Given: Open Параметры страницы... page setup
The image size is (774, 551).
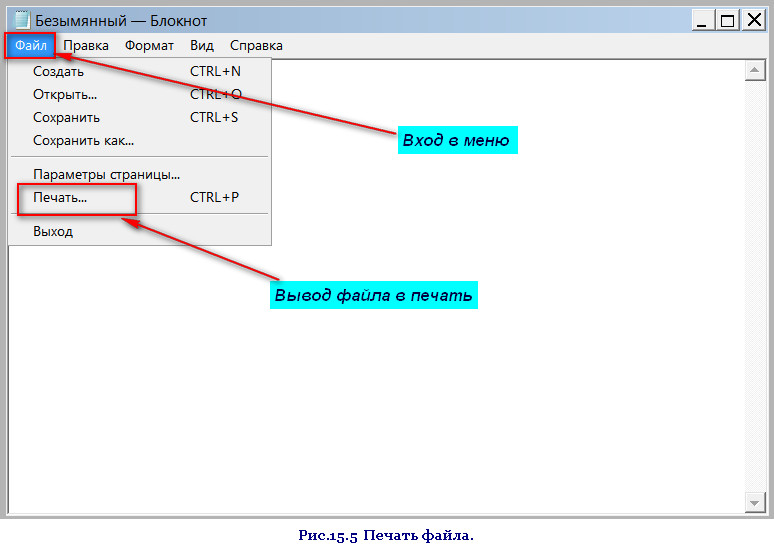Looking at the screenshot, I should coord(106,174).
